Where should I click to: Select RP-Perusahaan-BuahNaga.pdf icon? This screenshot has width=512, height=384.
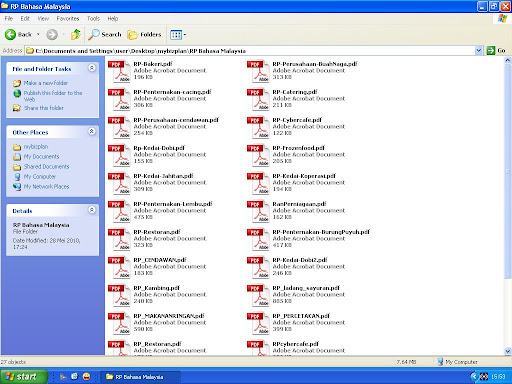pyautogui.click(x=258, y=71)
